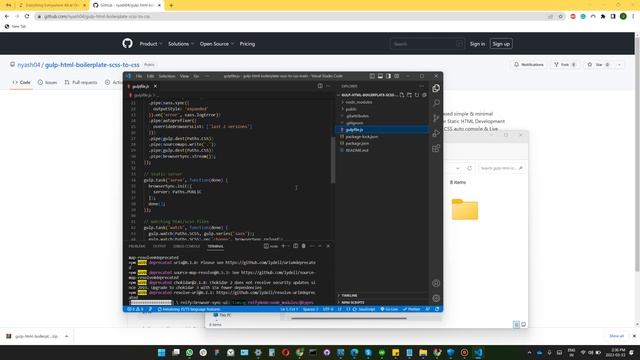Screen dimensions: 640x360
Task: Refresh the Explorer file tree
Action: coord(417,95)
